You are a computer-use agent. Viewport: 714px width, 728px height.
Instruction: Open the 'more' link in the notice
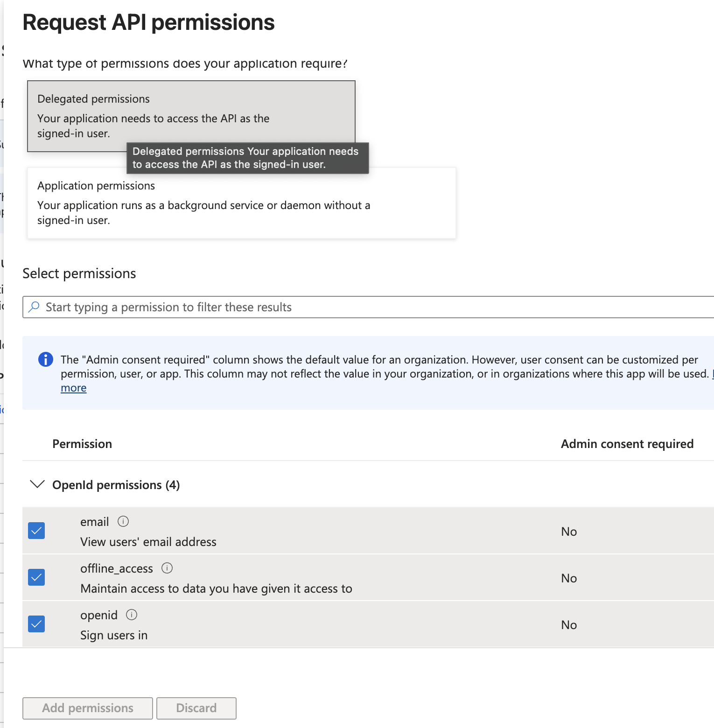[74, 388]
